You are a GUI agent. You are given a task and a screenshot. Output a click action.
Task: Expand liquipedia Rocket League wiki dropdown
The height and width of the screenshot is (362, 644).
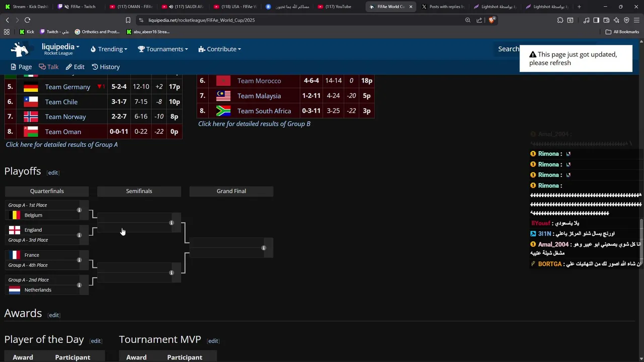pyautogui.click(x=60, y=49)
